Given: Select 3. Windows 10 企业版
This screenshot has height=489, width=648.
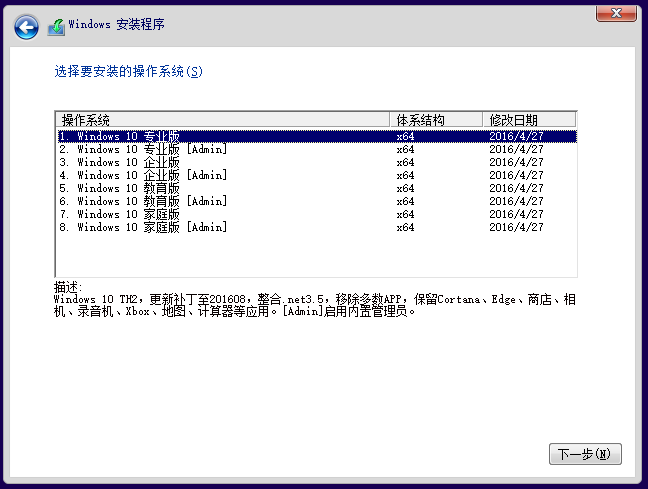Looking at the screenshot, I should click(x=317, y=162).
